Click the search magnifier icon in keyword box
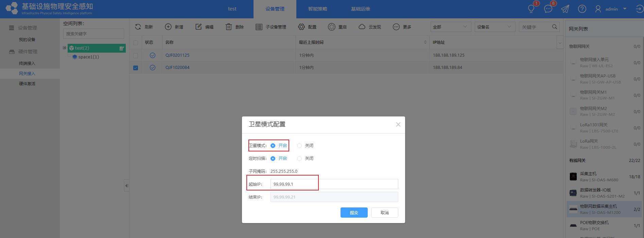The image size is (644, 238). coord(555,27)
